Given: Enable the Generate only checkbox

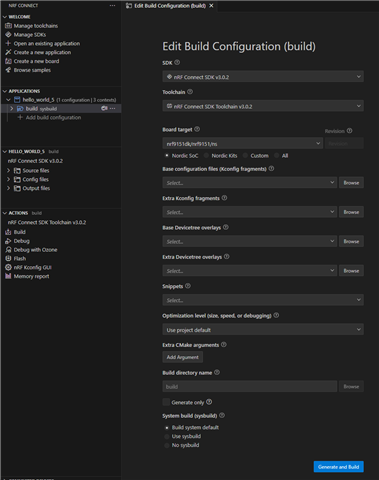Looking at the screenshot, I should (166, 402).
